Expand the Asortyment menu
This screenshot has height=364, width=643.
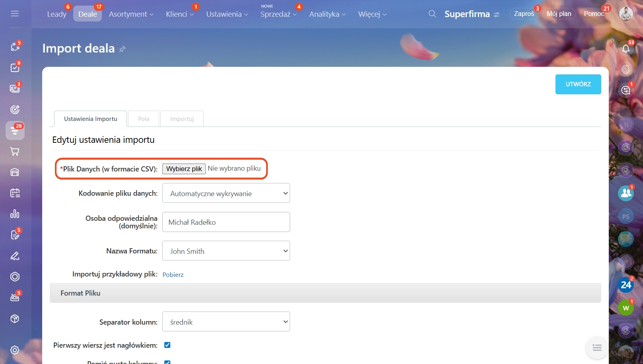click(x=131, y=14)
